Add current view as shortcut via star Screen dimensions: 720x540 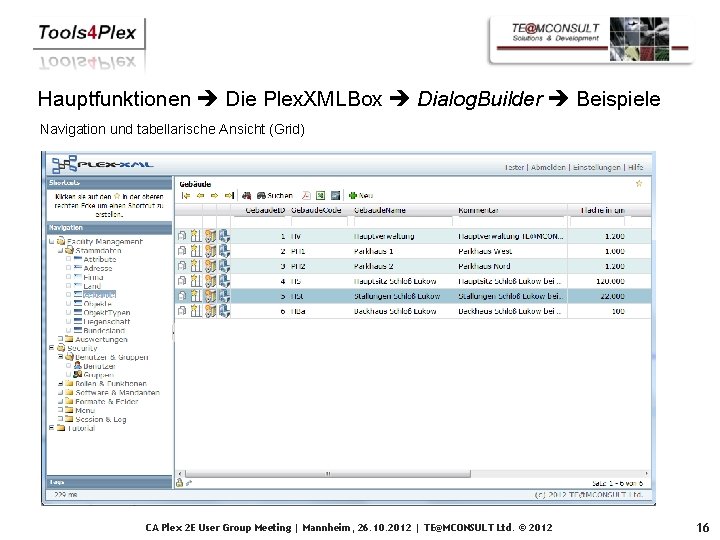point(639,184)
